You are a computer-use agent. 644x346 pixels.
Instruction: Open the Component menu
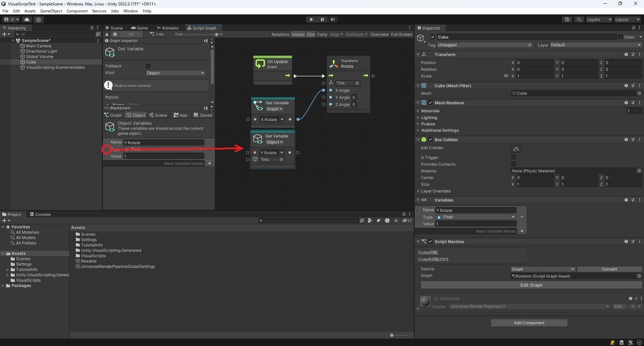click(77, 11)
